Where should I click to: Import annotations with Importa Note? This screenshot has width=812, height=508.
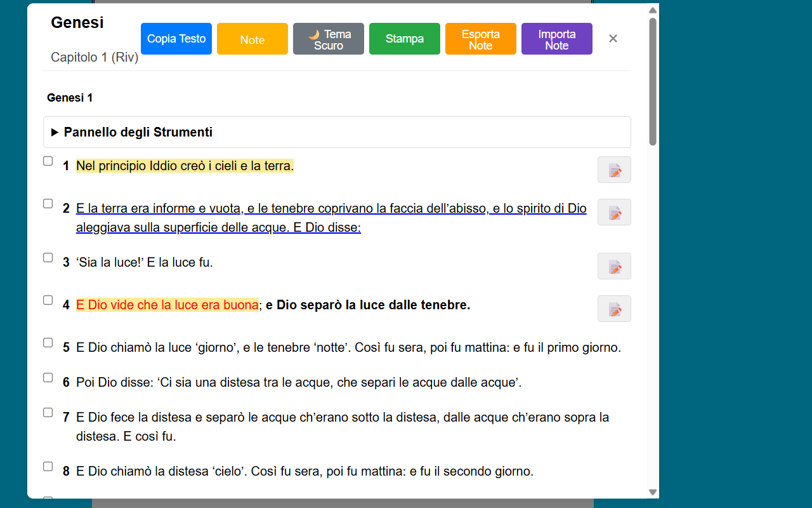556,39
